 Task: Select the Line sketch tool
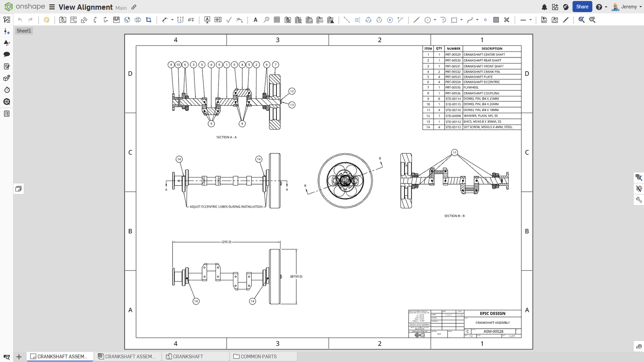(416, 20)
